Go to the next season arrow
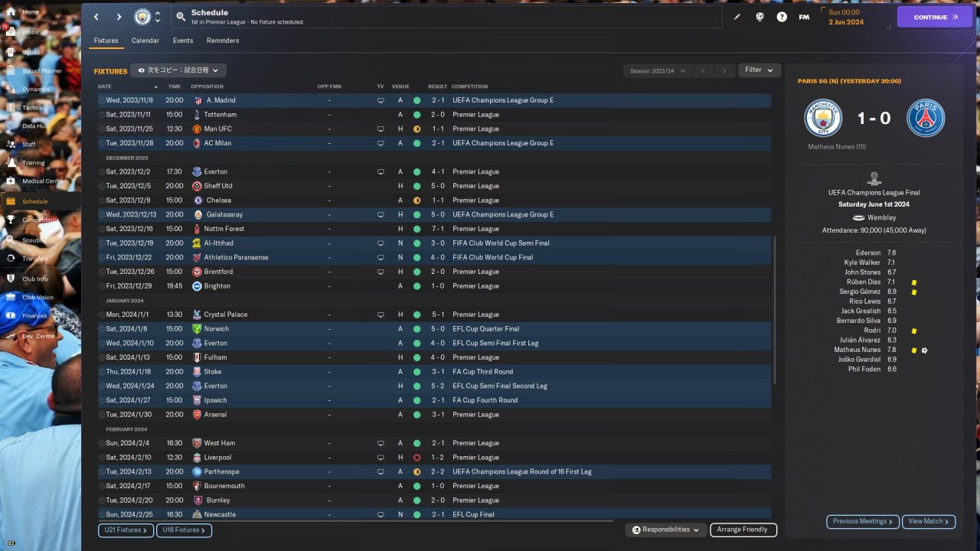The image size is (980, 551). (724, 70)
